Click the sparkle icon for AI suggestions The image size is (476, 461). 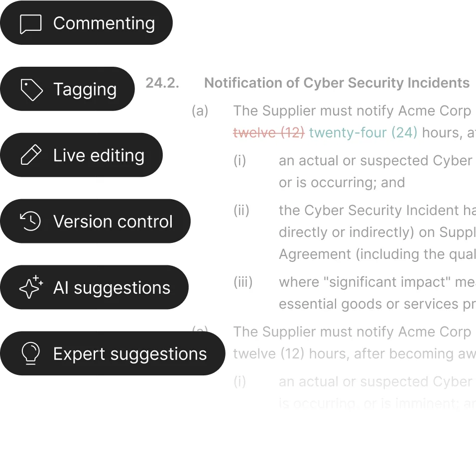[30, 287]
